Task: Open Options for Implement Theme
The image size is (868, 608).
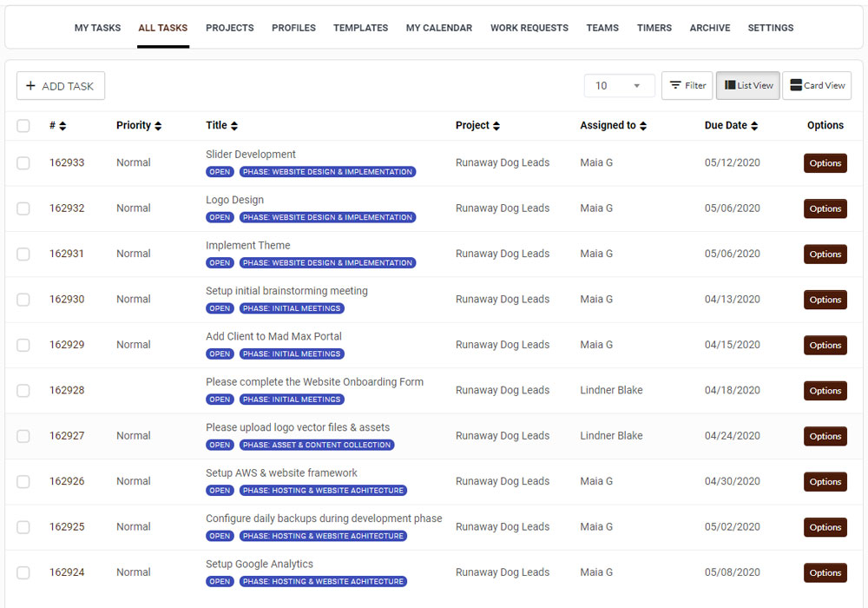Action: click(825, 254)
